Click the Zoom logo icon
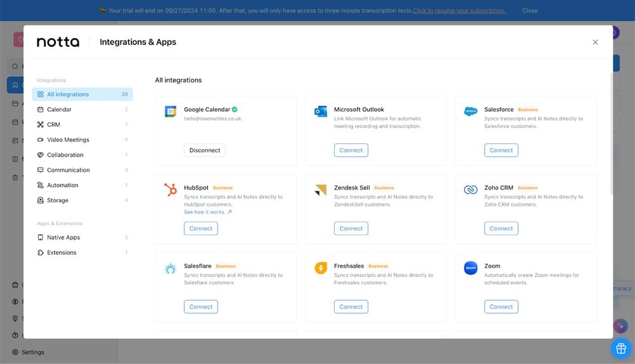The width and height of the screenshot is (635, 364). tap(471, 268)
